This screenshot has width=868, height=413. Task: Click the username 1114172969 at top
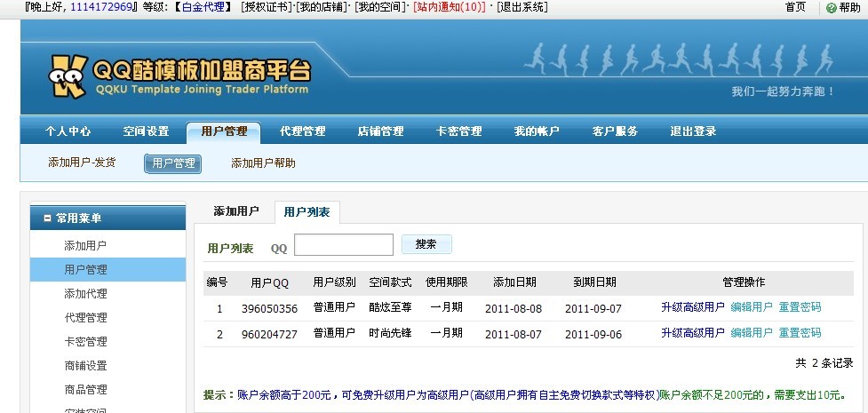click(x=101, y=7)
